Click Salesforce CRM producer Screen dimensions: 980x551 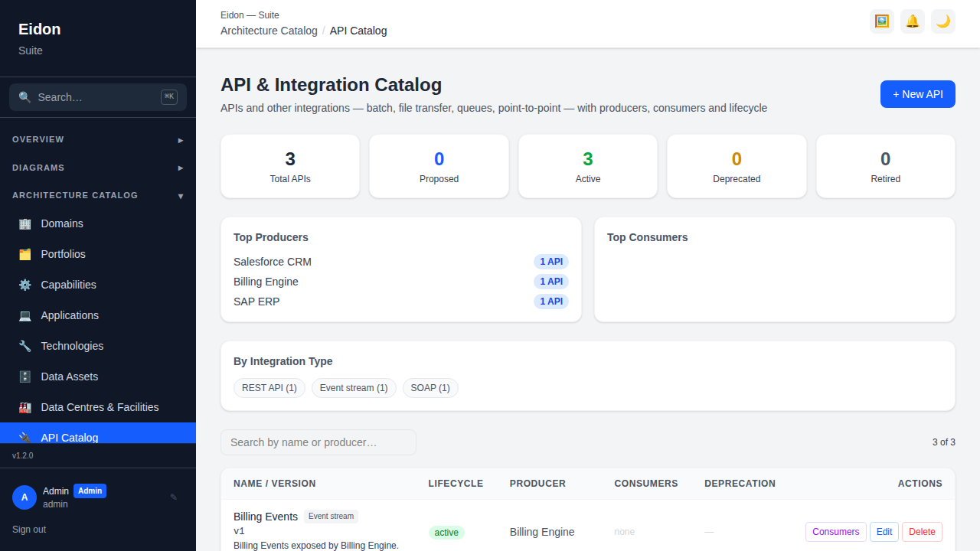pyautogui.click(x=273, y=262)
